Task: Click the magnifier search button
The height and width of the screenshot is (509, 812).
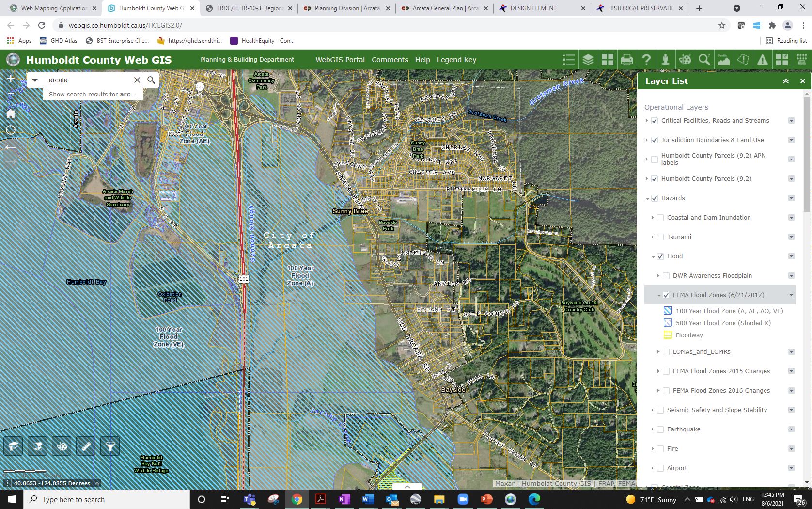Action: pyautogui.click(x=151, y=80)
